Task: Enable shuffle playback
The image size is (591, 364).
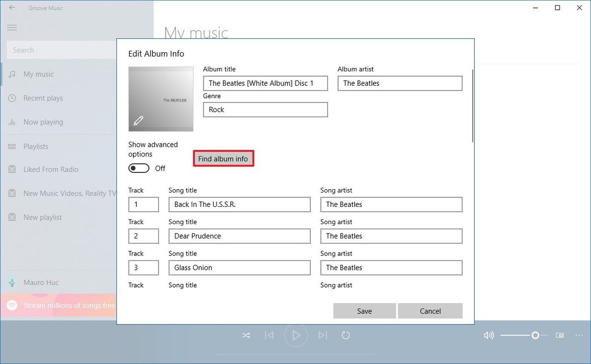Action: 246,335
